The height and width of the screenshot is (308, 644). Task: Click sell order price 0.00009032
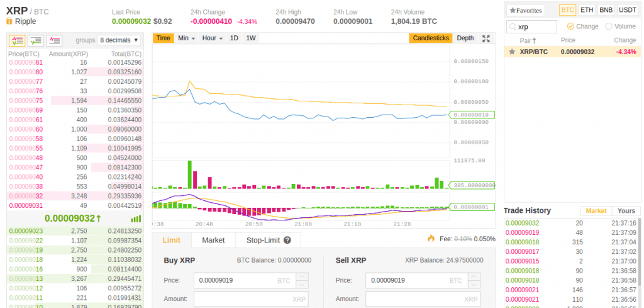[26, 196]
